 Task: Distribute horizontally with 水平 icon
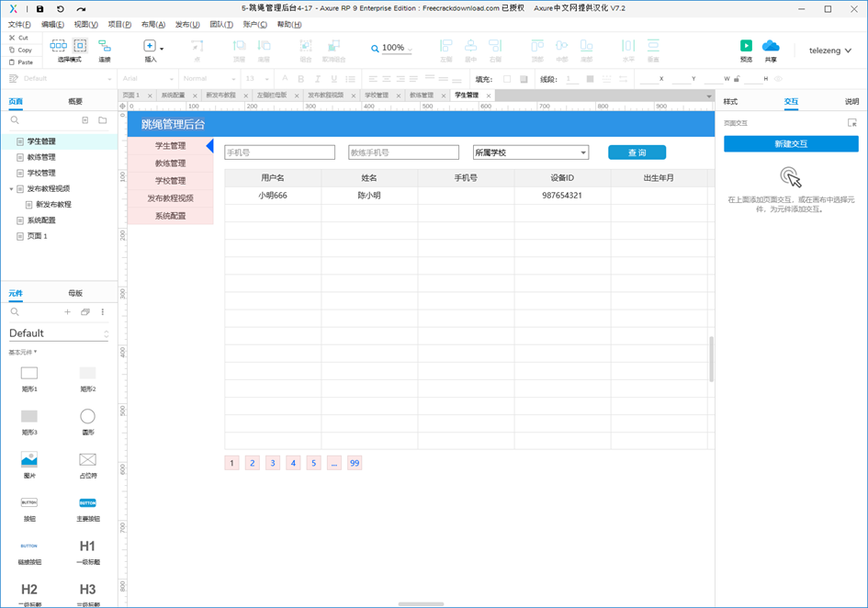click(628, 45)
